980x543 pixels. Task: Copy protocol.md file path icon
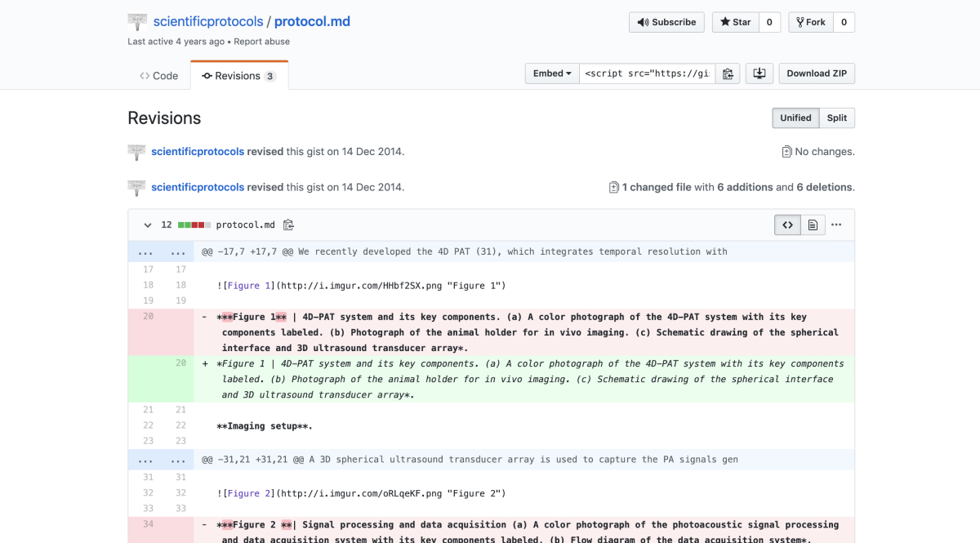pyautogui.click(x=288, y=225)
